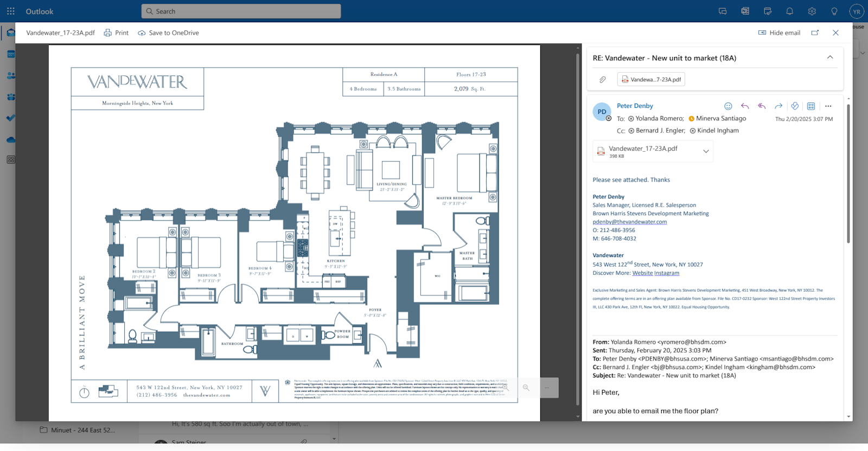
Task: Save the PDF to OneDrive
Action: click(168, 33)
